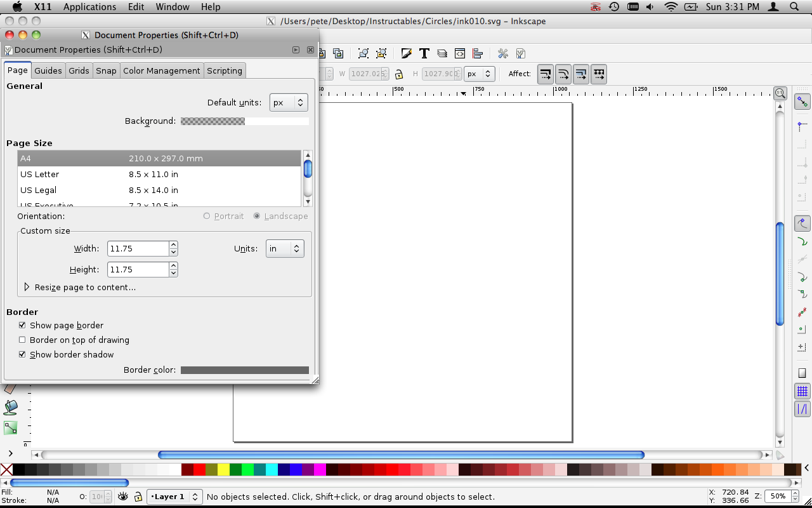Toggle snap to page border icon
812x508 pixels.
coord(802,373)
